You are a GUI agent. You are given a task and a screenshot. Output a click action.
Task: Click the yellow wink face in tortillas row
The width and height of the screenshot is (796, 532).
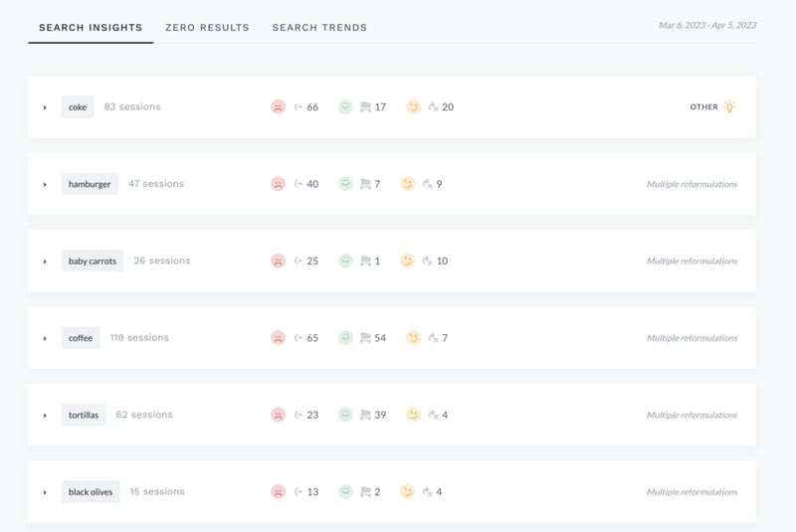click(x=413, y=415)
